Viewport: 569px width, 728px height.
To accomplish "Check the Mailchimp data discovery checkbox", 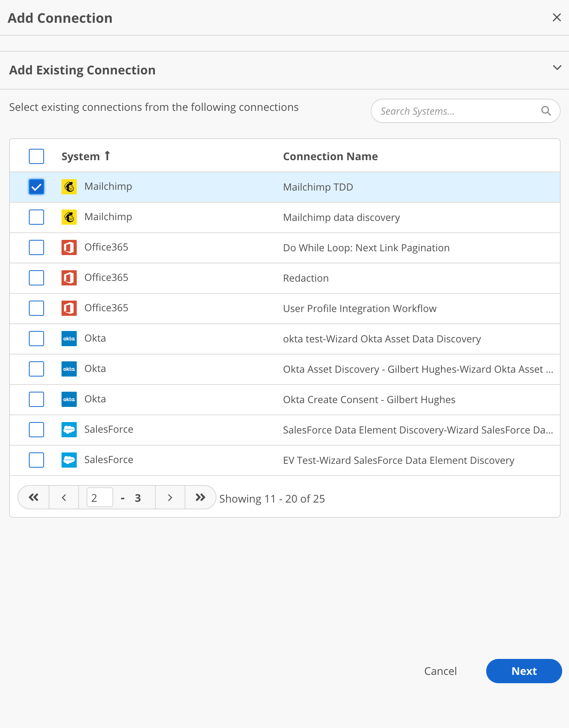I will (36, 217).
